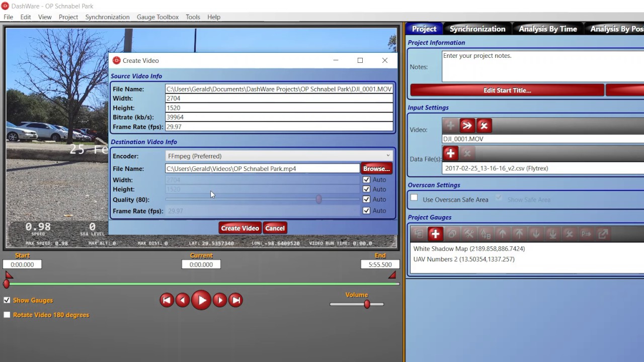
Task: Uncheck the Width Auto checkbox
Action: tap(366, 179)
